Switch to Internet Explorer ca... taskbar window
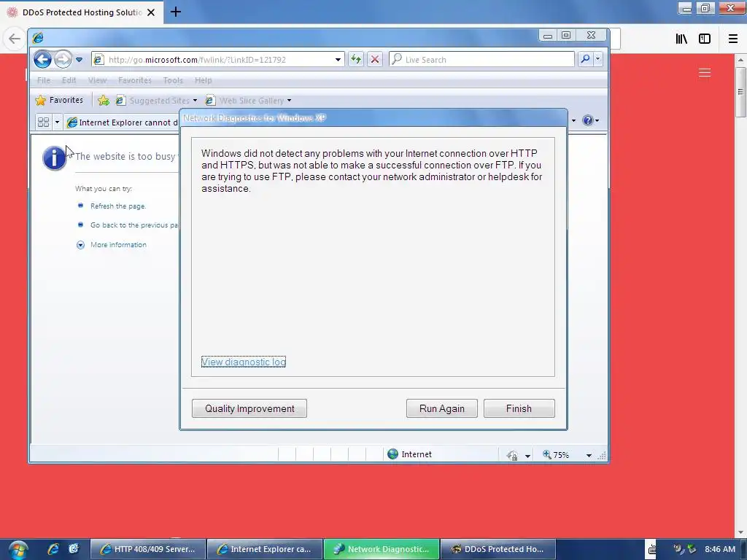The width and height of the screenshot is (747, 560). (265, 549)
